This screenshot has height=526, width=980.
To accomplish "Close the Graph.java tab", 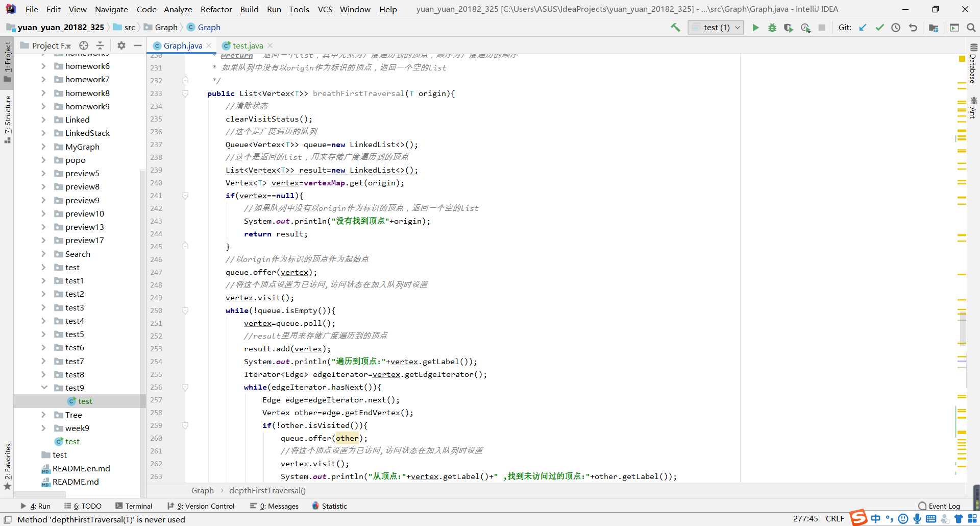I will (x=209, y=45).
